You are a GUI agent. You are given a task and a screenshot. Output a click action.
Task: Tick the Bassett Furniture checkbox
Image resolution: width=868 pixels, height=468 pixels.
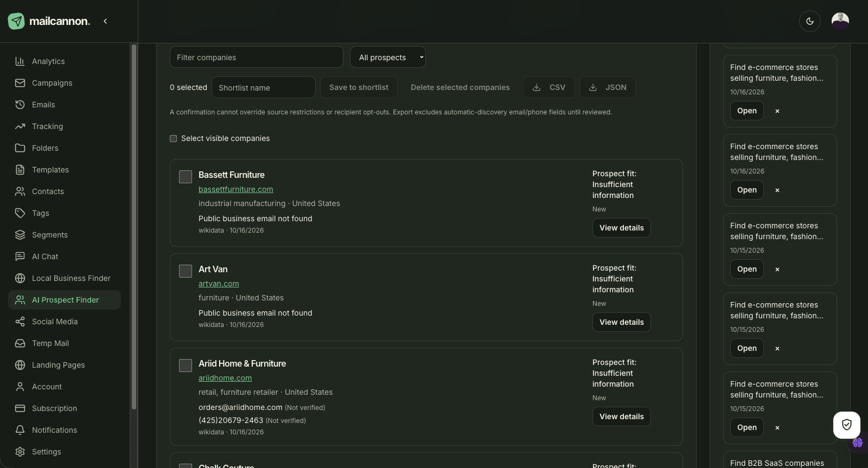coord(186,177)
